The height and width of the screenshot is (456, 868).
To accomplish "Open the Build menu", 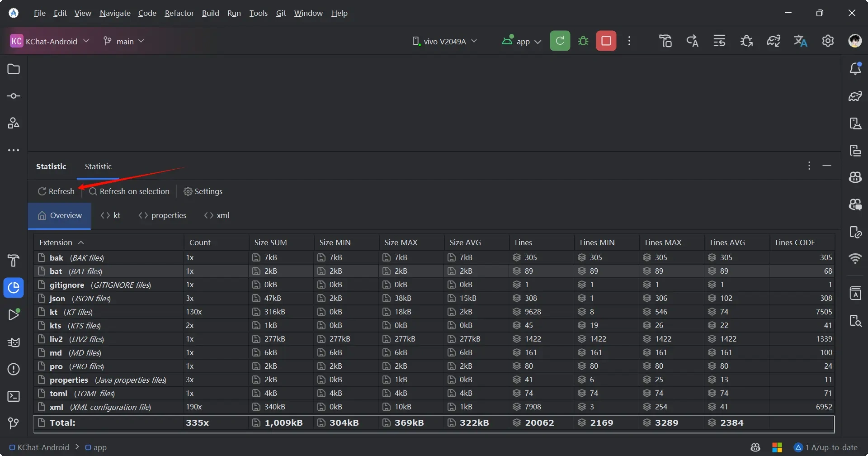I will [210, 13].
